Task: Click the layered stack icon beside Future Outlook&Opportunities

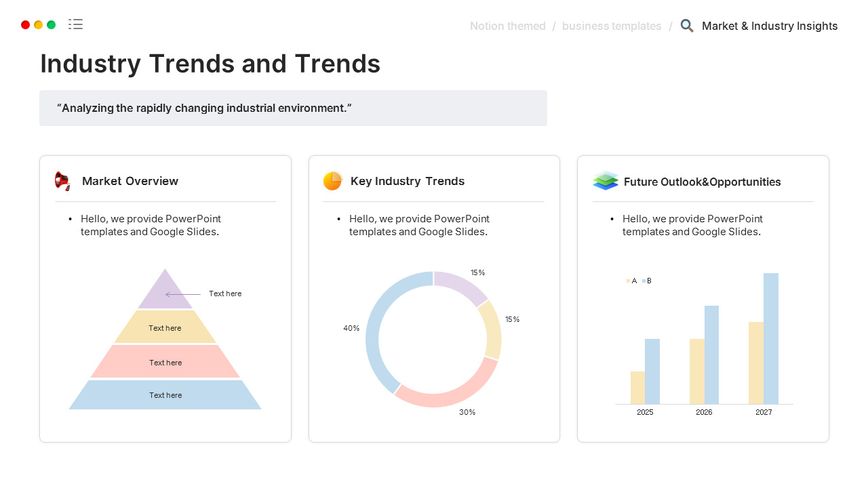Action: 605,180
